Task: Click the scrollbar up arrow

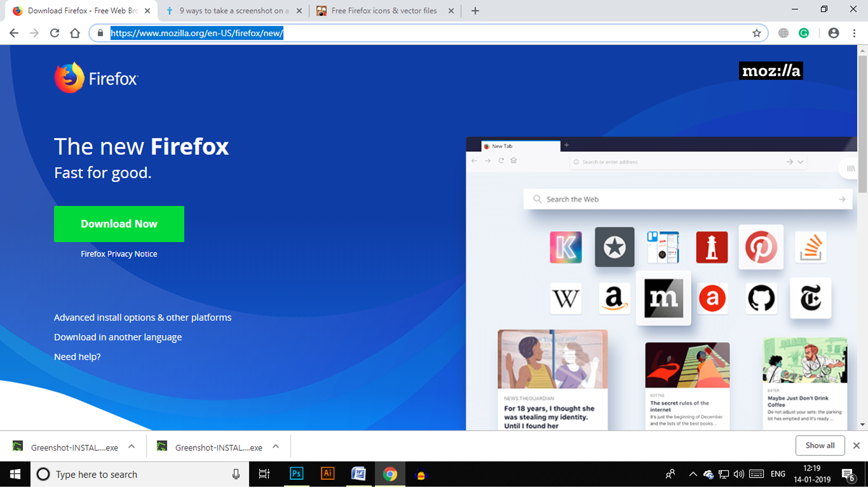Action: tap(863, 51)
